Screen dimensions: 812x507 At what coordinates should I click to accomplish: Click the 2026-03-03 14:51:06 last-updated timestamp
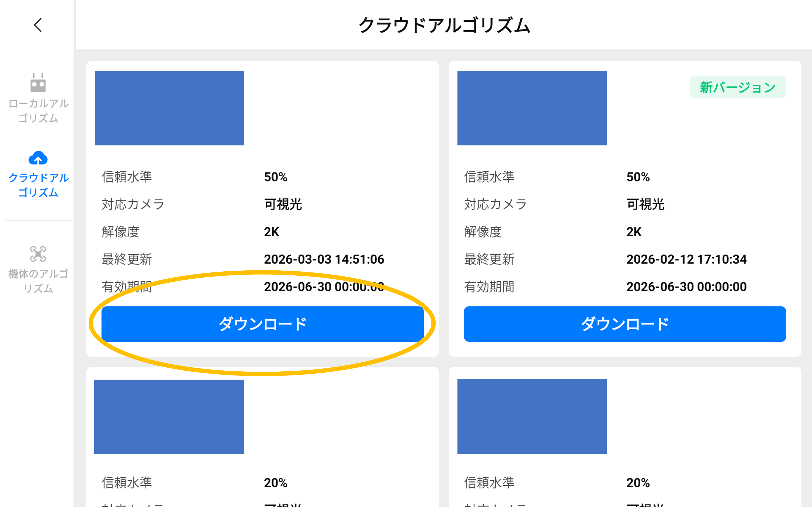click(x=324, y=259)
